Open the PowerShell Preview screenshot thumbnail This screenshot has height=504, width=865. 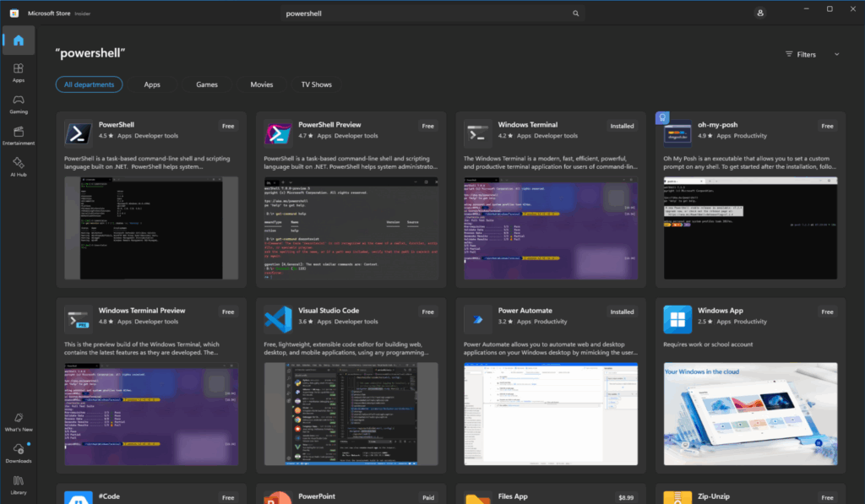click(351, 228)
